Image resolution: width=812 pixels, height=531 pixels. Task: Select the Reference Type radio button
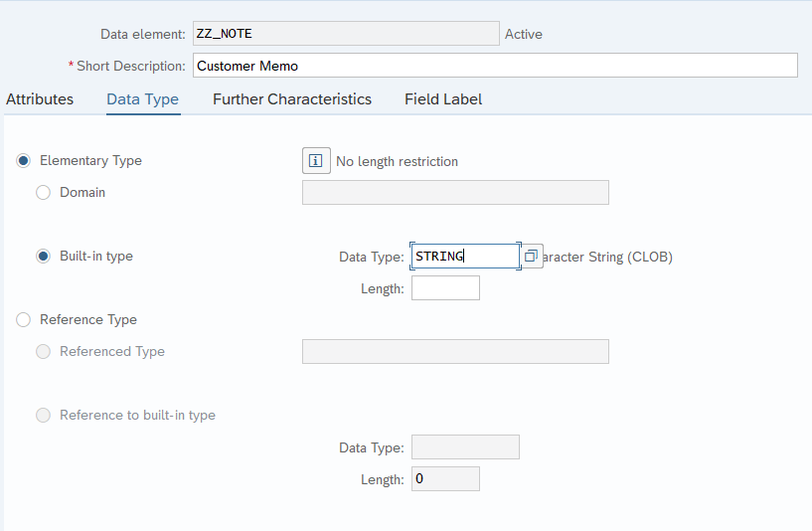coord(23,319)
